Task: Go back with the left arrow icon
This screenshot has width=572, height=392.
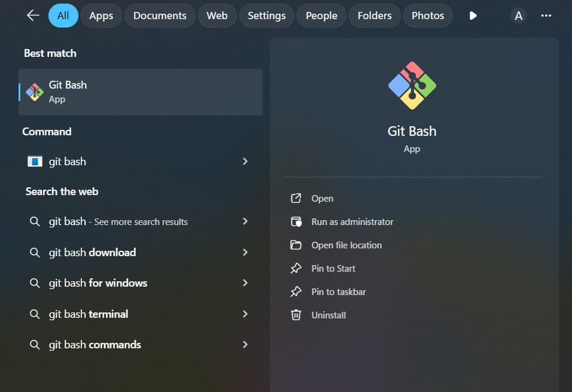Action: pos(33,16)
